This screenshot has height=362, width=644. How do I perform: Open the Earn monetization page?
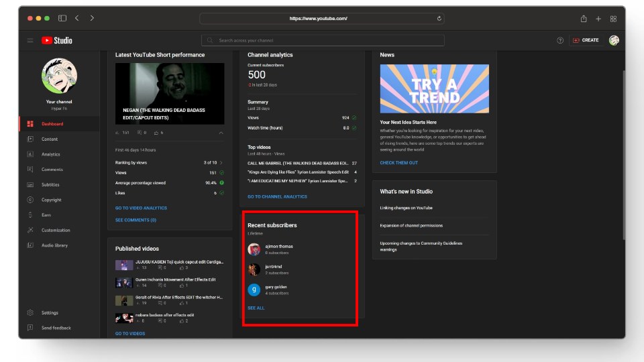46,215
